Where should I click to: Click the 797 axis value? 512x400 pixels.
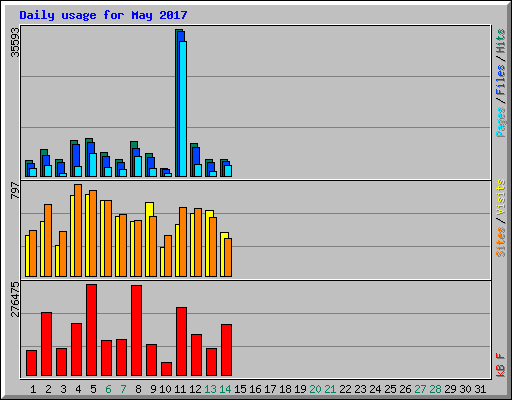click(15, 191)
